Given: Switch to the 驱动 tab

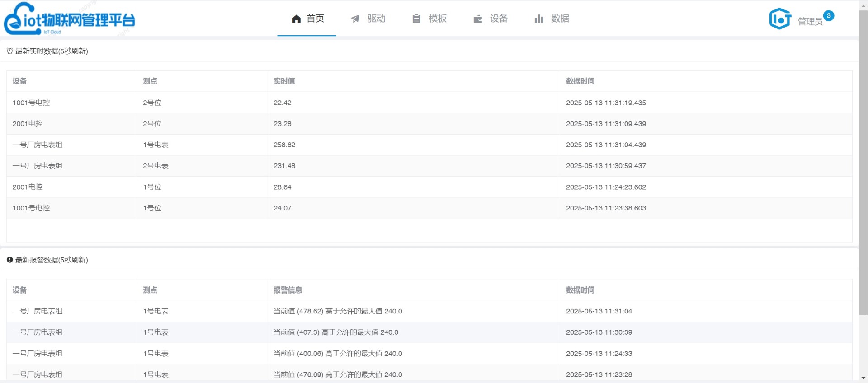Looking at the screenshot, I should [x=376, y=19].
